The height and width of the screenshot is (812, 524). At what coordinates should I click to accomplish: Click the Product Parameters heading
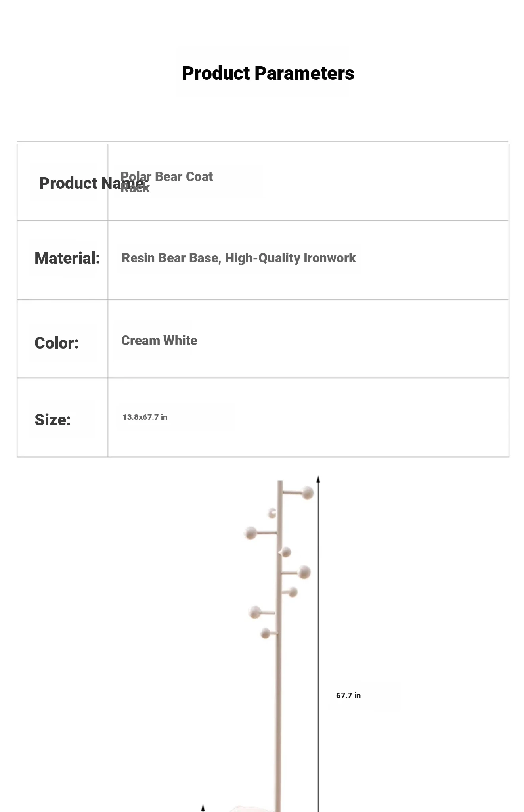click(268, 73)
